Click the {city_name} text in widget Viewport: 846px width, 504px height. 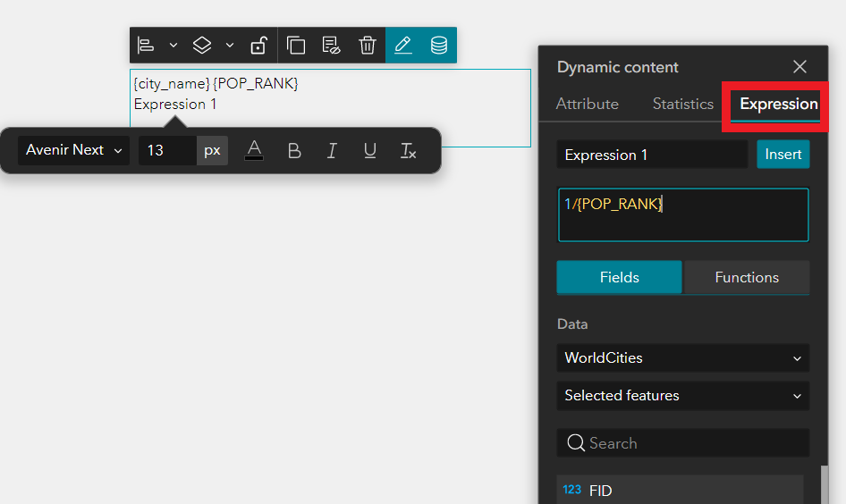pos(172,83)
